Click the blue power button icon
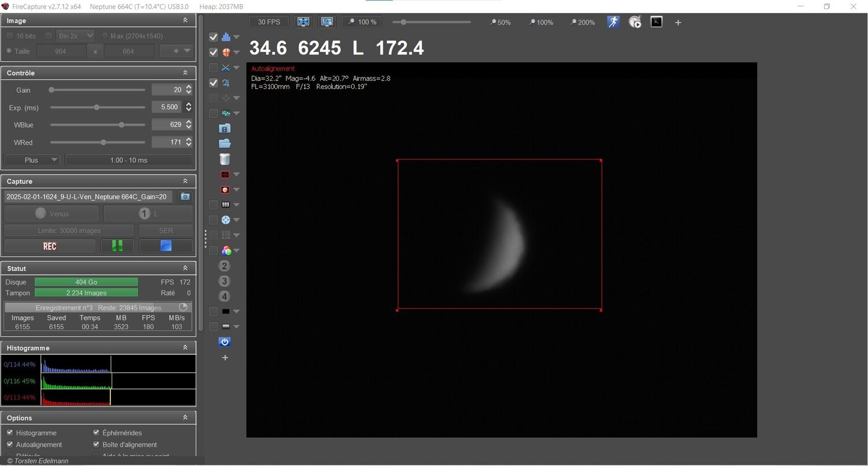868x466 pixels. point(225,342)
